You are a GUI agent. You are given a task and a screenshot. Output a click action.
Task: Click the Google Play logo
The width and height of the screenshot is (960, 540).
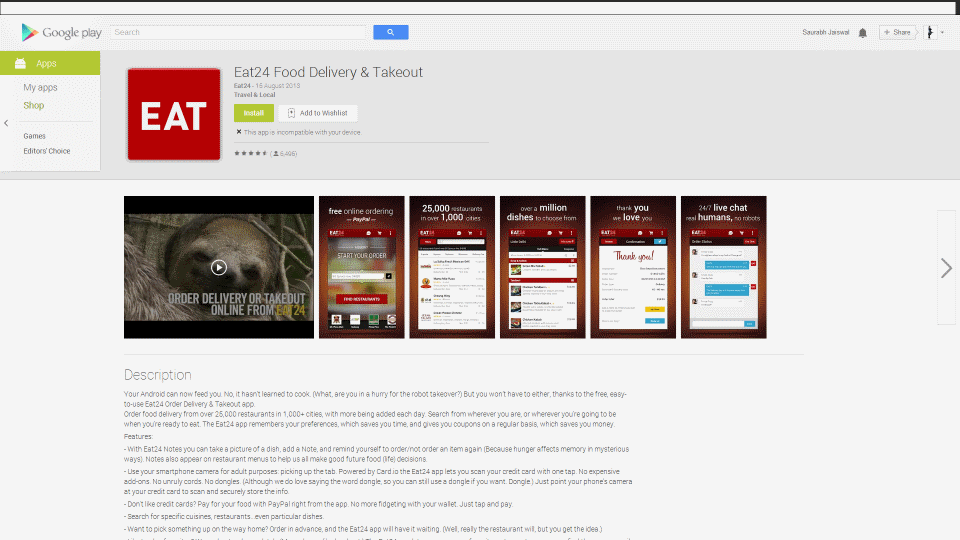[61, 32]
